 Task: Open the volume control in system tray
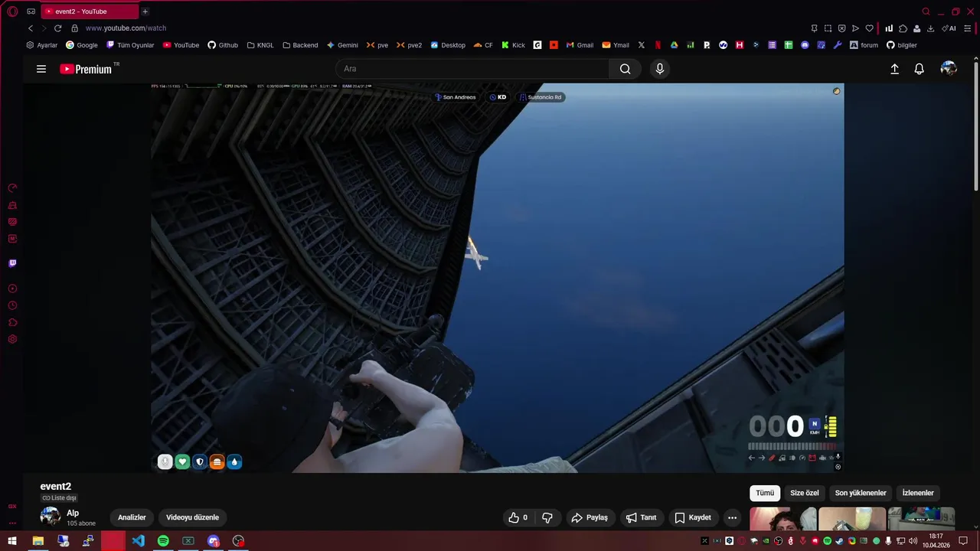tap(913, 541)
